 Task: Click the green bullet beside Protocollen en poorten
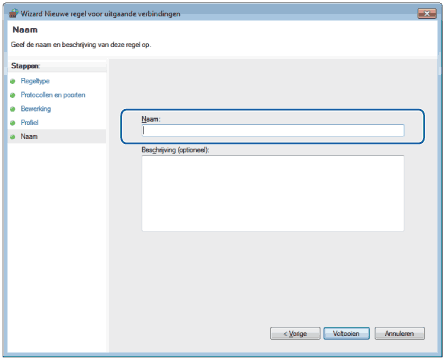coord(13,95)
